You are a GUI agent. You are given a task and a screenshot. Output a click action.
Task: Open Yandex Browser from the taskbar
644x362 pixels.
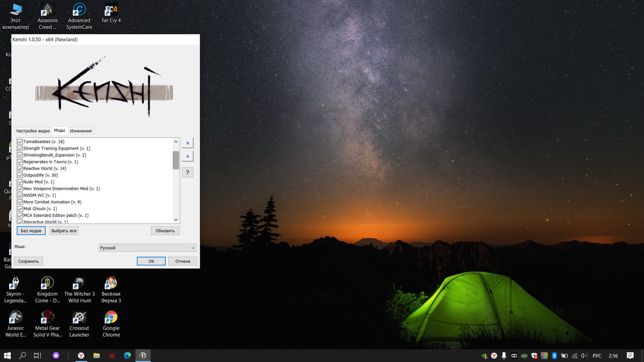(81, 356)
